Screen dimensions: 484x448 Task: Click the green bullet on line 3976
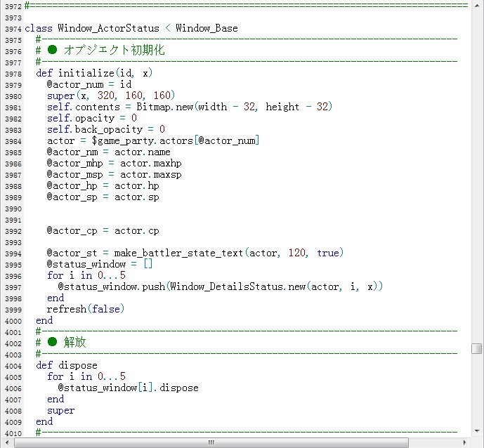click(52, 50)
